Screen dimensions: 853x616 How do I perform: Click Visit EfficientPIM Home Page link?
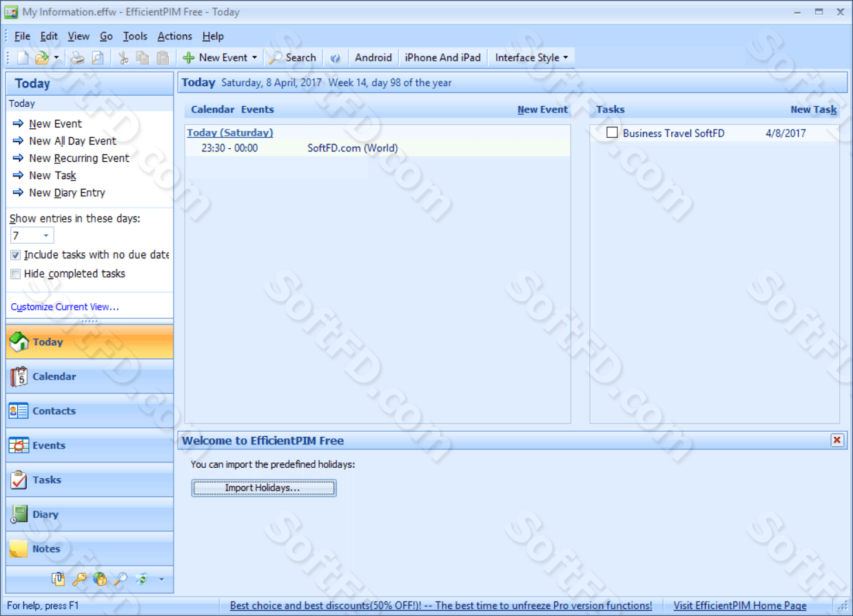click(x=740, y=606)
